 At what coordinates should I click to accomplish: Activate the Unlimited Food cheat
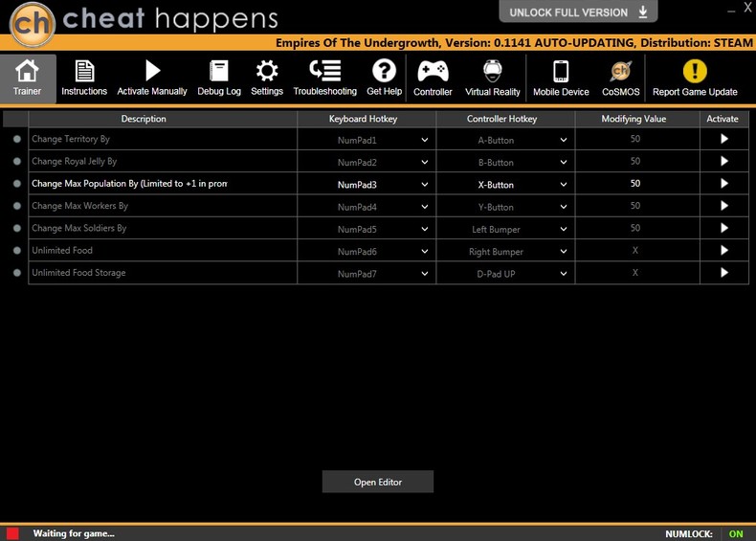tap(723, 250)
